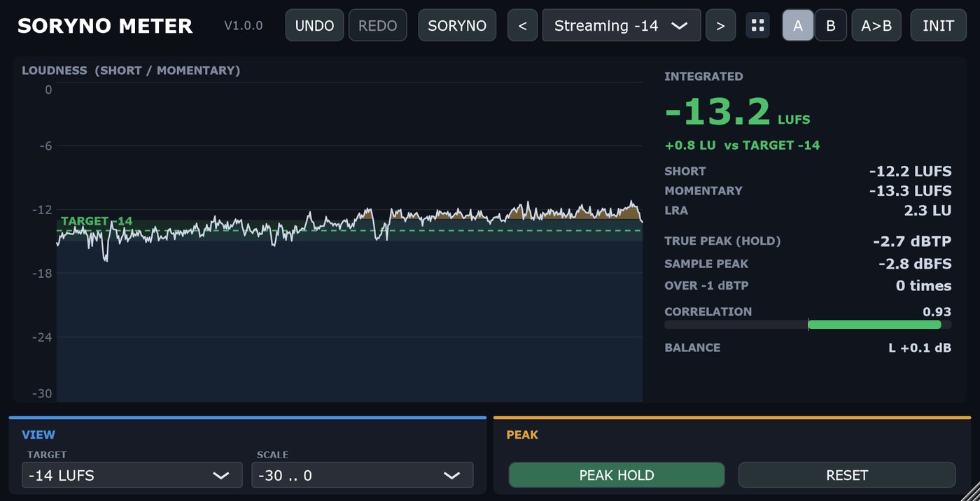Switch to the A state slot

(798, 26)
